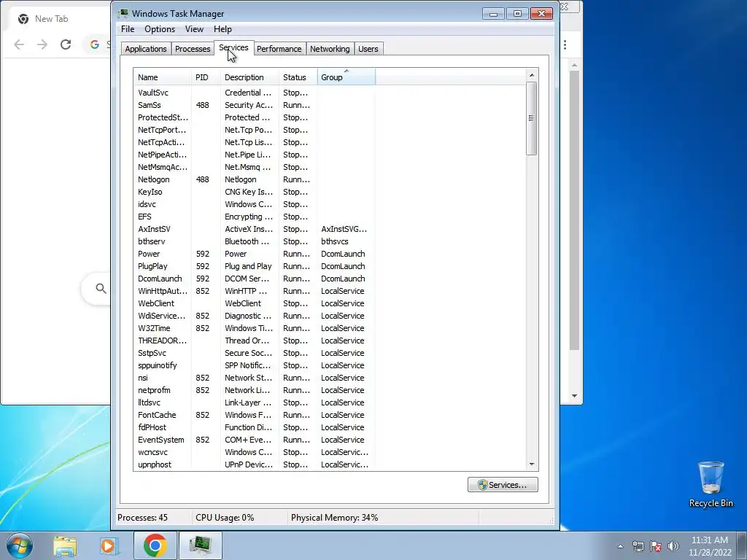Launch Windows Media Player from the taskbar
Viewport: 747px width, 560px height.
pos(109,545)
